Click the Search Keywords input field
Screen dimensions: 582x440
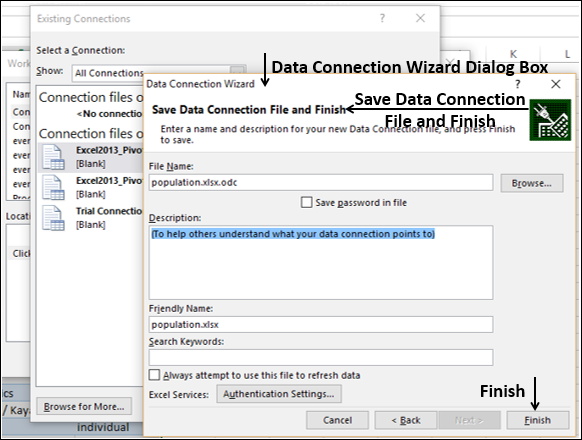click(321, 357)
